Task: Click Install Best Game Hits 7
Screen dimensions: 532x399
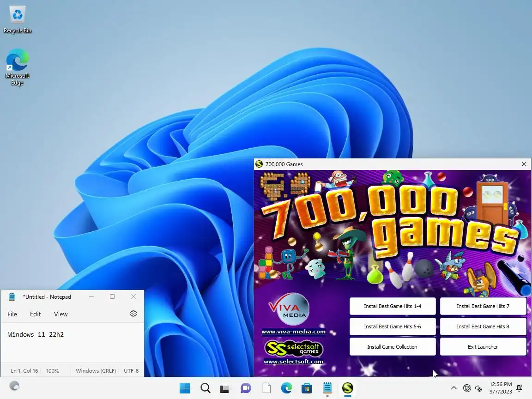Action: coord(483,306)
